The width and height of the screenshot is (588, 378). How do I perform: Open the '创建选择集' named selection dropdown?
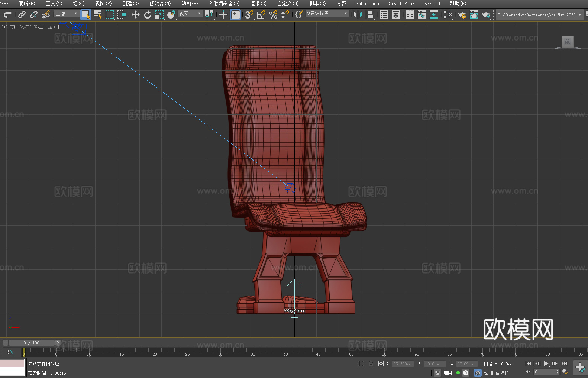327,13
